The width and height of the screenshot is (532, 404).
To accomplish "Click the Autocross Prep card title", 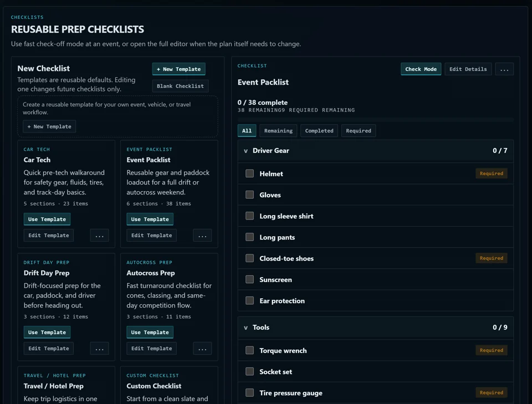I will point(151,273).
